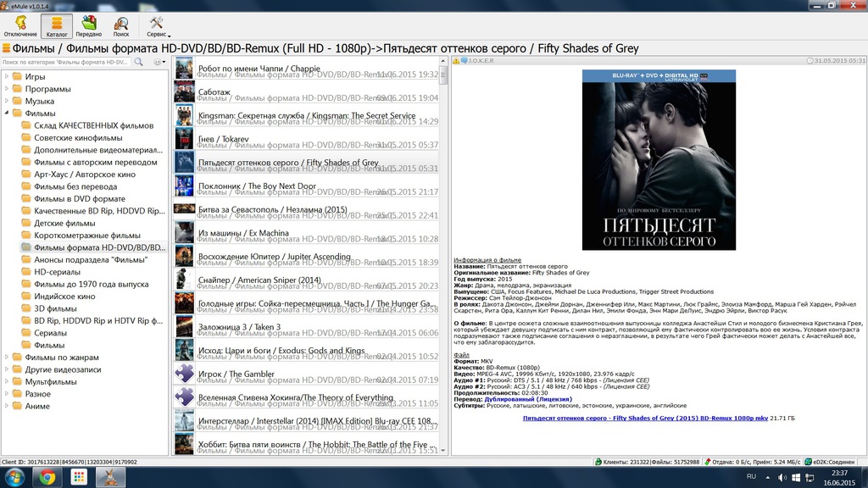
Task: Click the Отдача/Приём transfer speed icon
Action: click(x=707, y=462)
